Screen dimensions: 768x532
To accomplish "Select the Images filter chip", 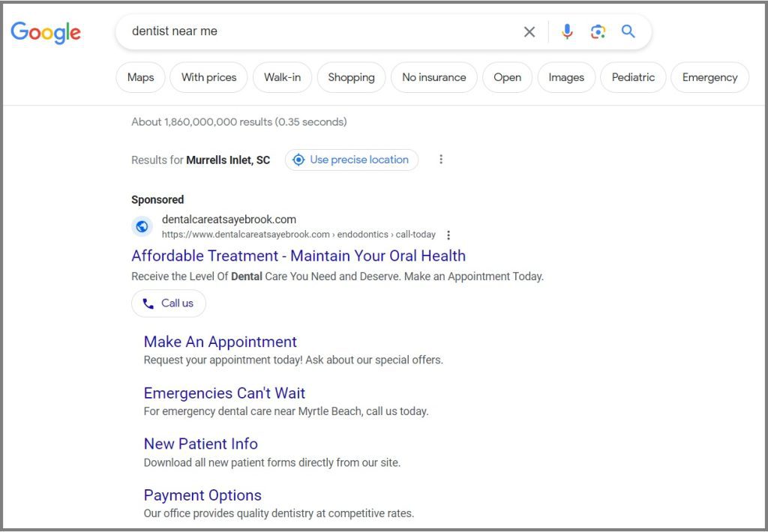I will 566,77.
